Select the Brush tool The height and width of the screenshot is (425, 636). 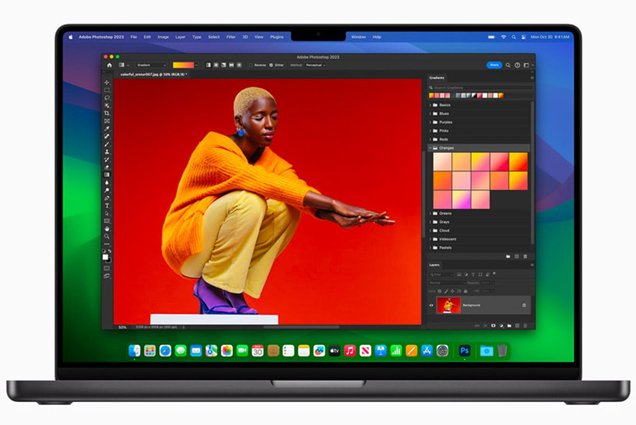107,144
